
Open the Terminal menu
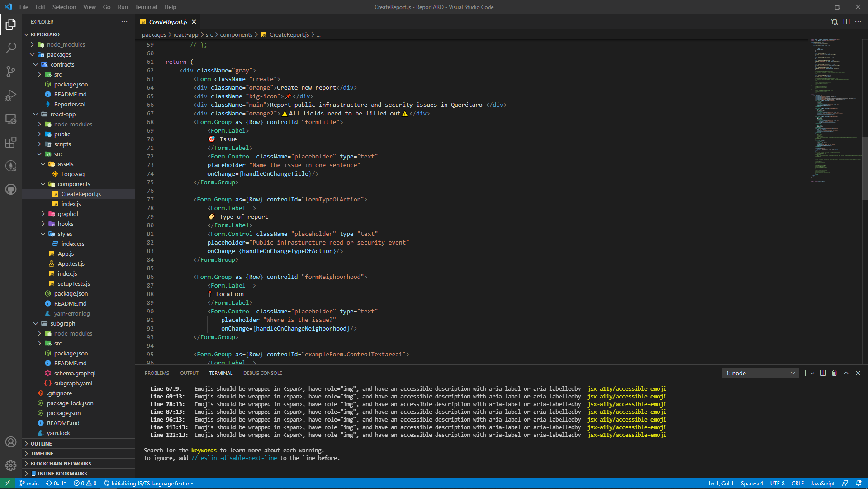click(146, 7)
